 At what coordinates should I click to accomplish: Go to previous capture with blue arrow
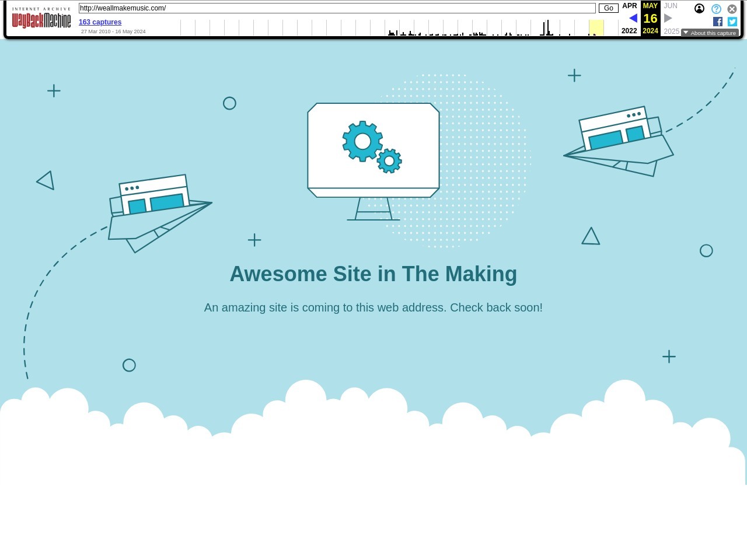click(x=633, y=19)
